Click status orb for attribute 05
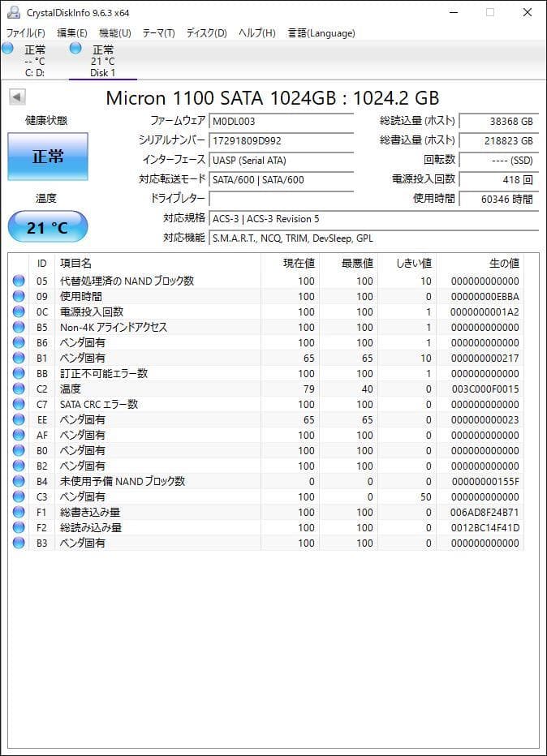 click(19, 281)
